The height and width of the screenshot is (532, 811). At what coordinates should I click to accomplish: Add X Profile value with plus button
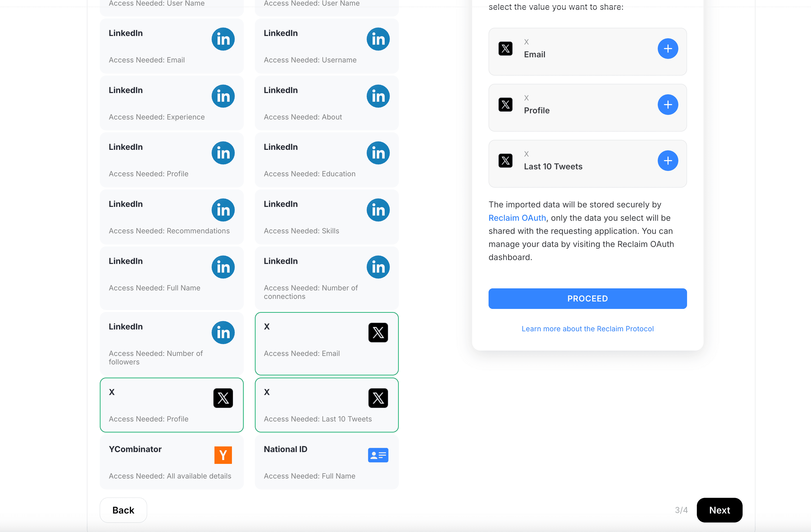click(668, 105)
